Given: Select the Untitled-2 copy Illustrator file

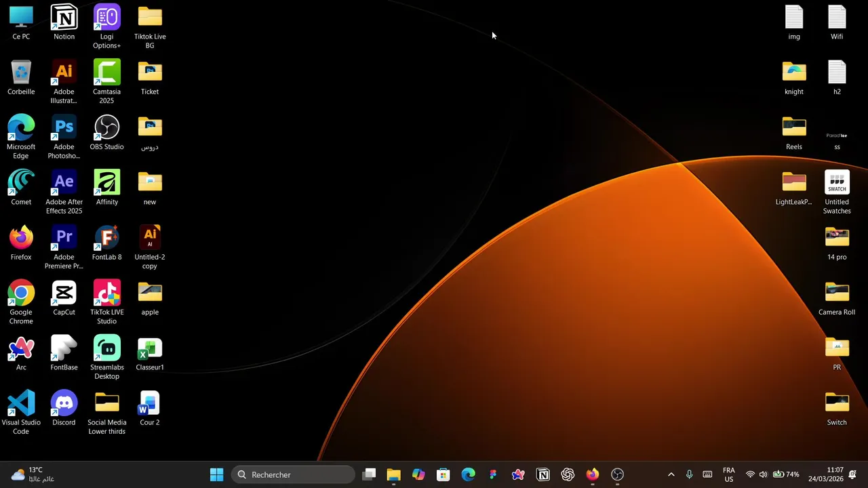Looking at the screenshot, I should (x=150, y=247).
